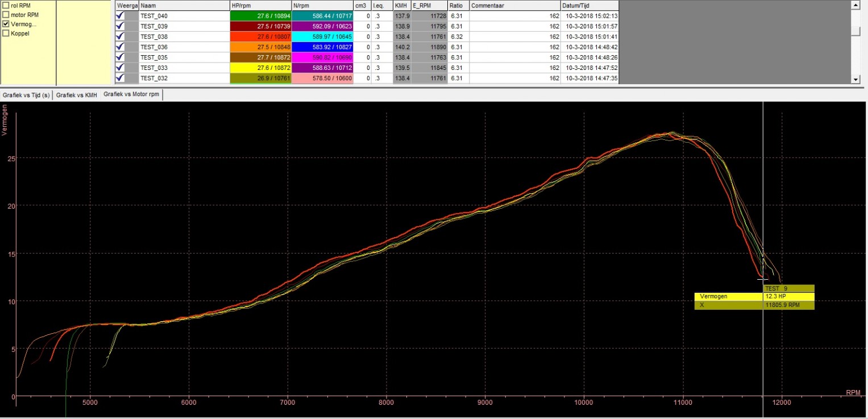
Task: Click the KMH column header
Action: pos(402,5)
